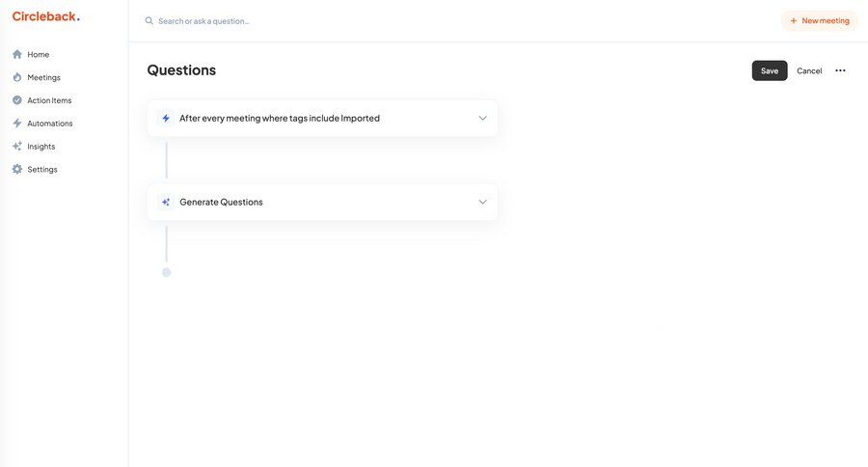Go to Automations in the sidebar

coord(49,124)
